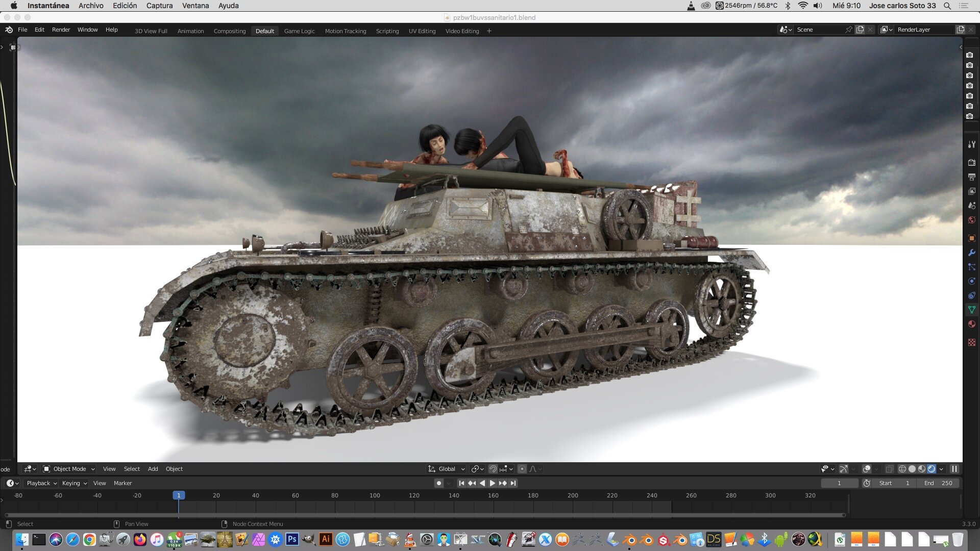Open Illustrator from the Dock
980x551 pixels.
click(326, 539)
